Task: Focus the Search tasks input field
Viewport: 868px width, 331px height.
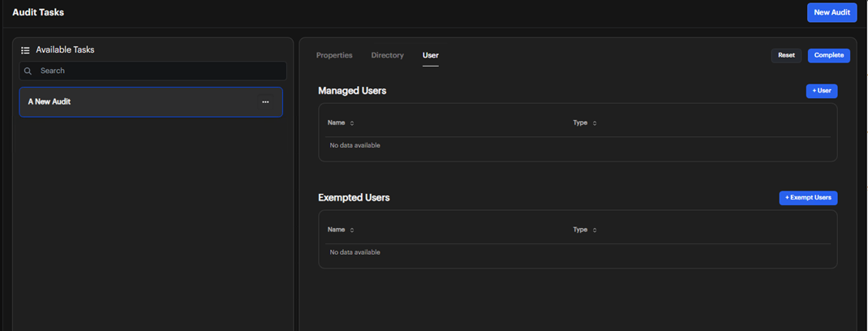Action: coord(153,71)
